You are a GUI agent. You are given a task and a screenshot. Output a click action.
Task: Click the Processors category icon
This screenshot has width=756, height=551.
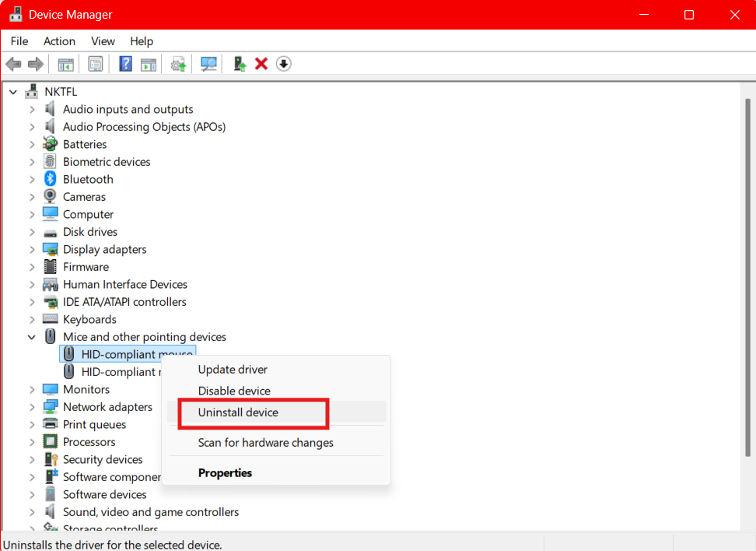coord(50,441)
